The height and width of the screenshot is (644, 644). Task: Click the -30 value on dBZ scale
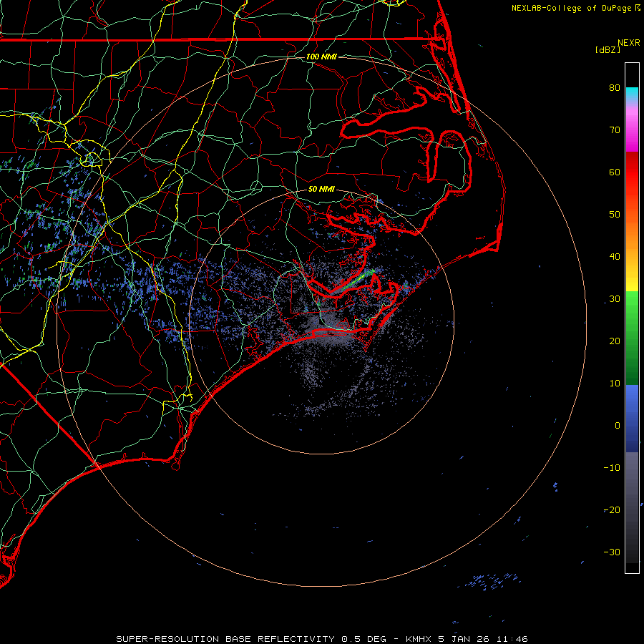tap(612, 552)
